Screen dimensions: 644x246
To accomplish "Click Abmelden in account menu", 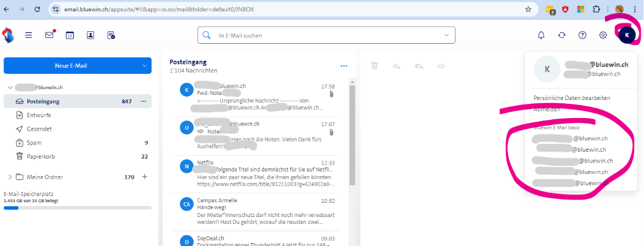I will tap(547, 109).
